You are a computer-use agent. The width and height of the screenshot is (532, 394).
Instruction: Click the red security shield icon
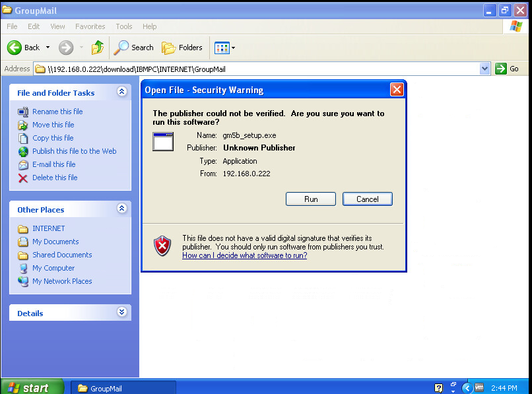tap(162, 246)
